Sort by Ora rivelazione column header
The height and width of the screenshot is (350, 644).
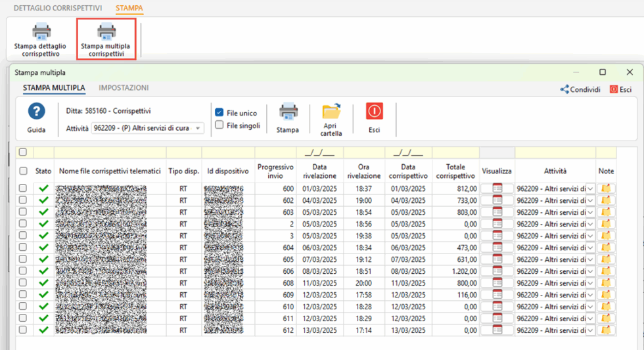[x=364, y=171]
